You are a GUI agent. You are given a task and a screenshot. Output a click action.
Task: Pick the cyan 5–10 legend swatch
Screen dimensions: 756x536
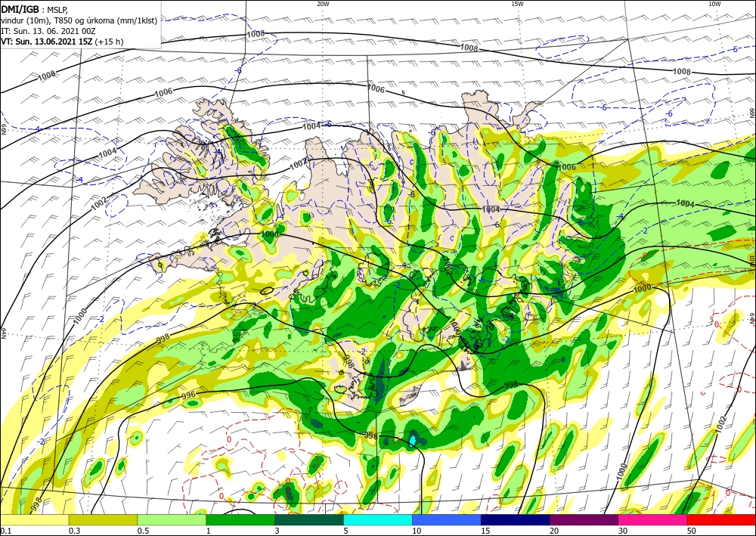(378, 519)
